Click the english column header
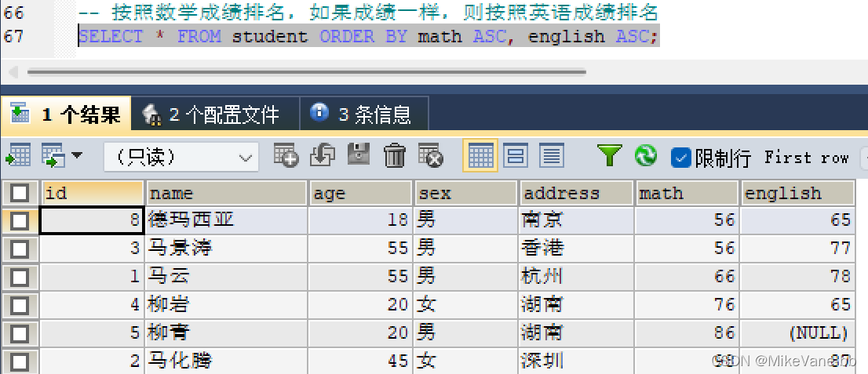Image resolution: width=868 pixels, height=374 pixels. click(x=797, y=193)
